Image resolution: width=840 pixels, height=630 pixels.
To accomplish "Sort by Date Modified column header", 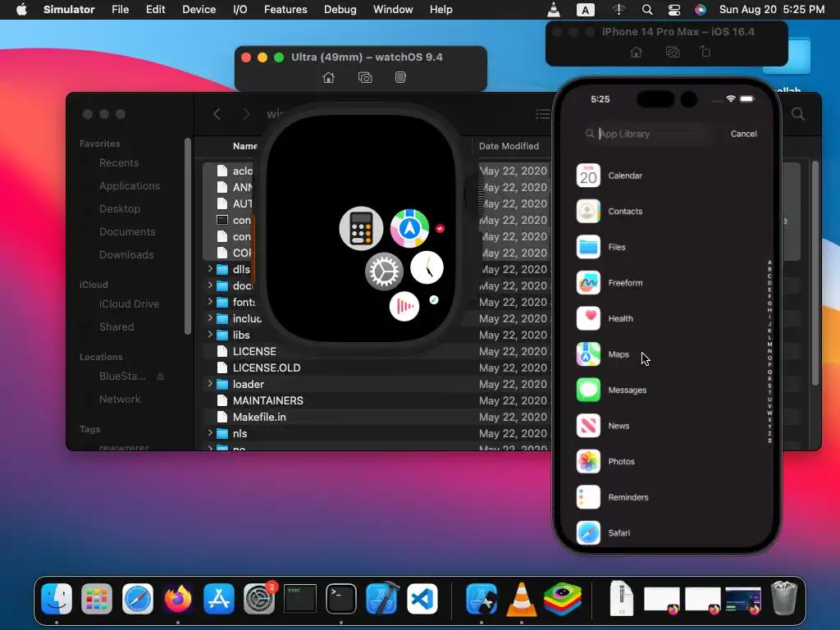I will pyautogui.click(x=509, y=146).
